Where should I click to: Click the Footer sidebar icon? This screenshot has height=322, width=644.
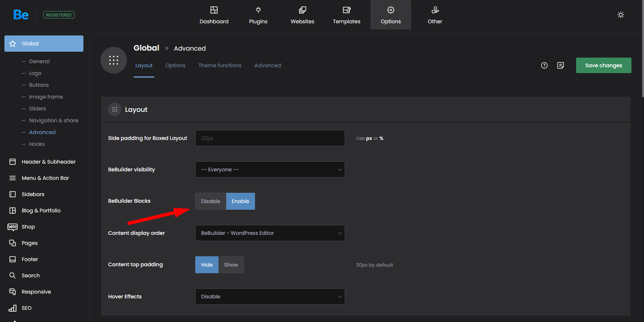13,259
